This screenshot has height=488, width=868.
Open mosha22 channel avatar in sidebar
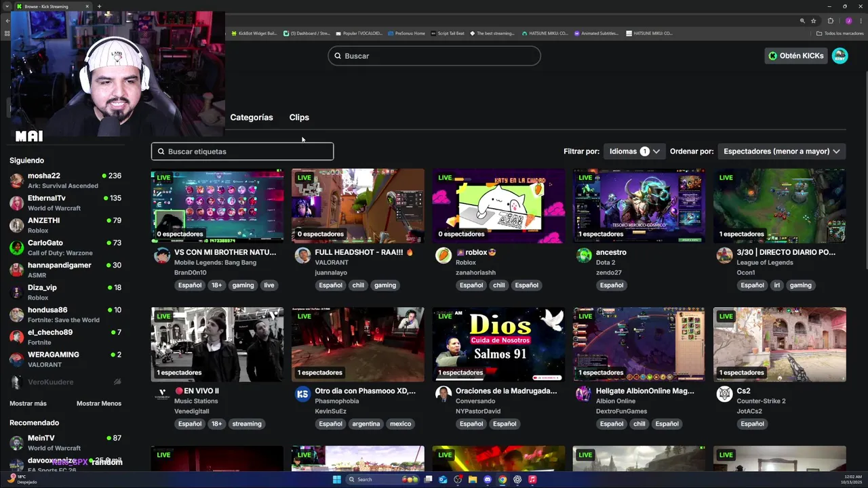tap(16, 181)
